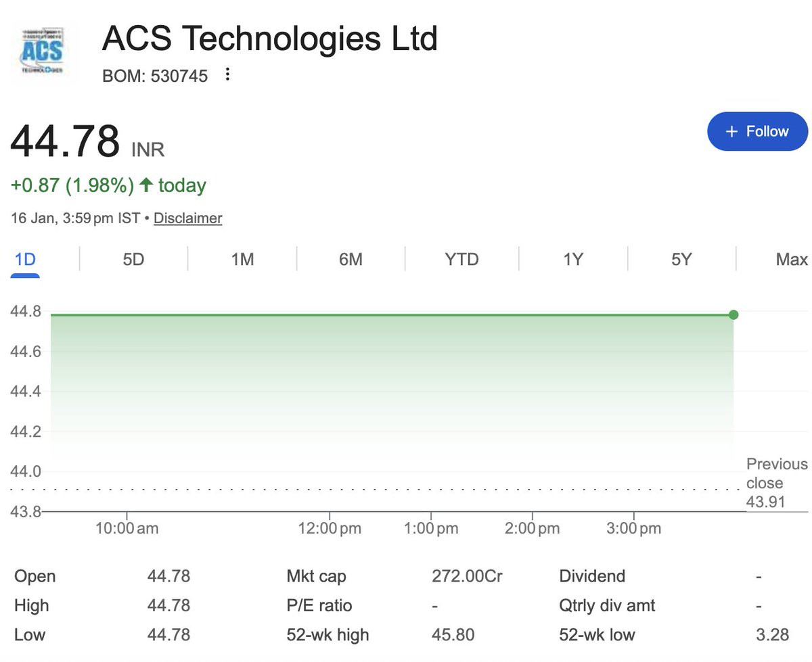812x662 pixels.
Task: Select the 1D chart range tab
Action: [x=25, y=260]
